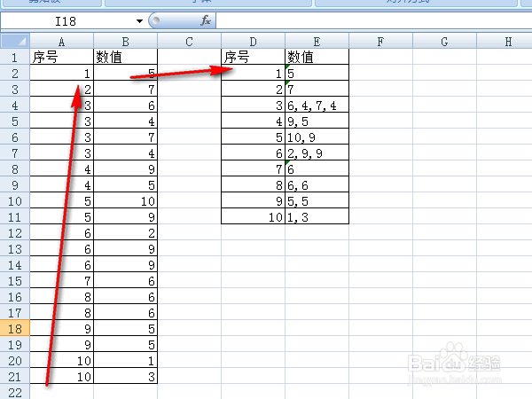The image size is (532, 399).
Task: Click cell D9 containing 8
Action: 253,184
